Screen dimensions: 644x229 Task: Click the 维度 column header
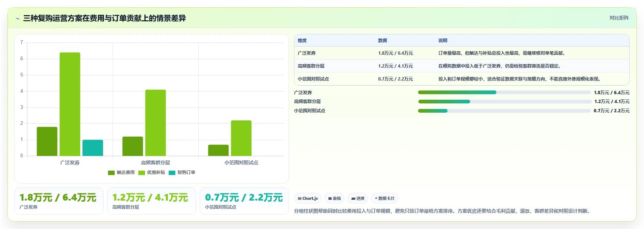click(x=302, y=41)
